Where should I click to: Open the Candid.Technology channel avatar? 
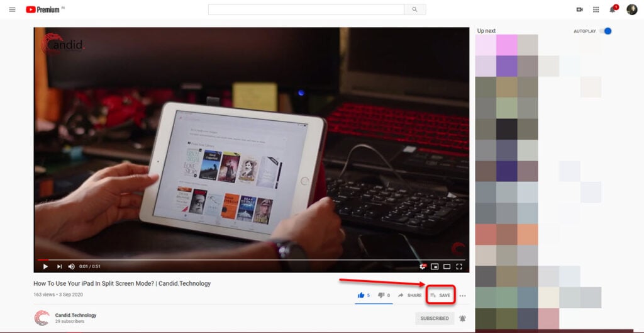pyautogui.click(x=42, y=318)
